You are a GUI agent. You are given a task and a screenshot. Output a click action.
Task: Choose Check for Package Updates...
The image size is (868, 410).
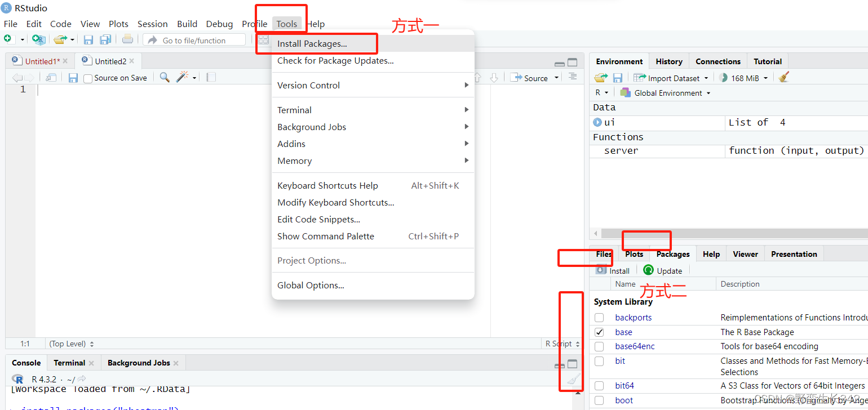click(x=373, y=61)
